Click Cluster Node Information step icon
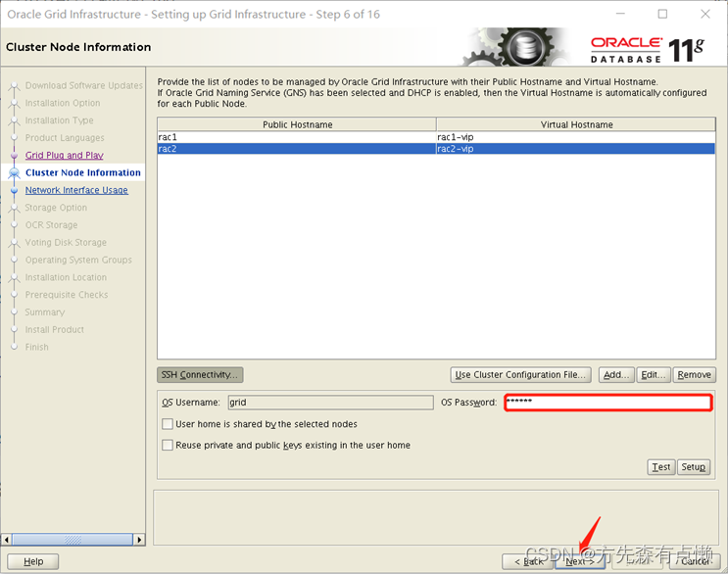The image size is (728, 574). [x=15, y=173]
